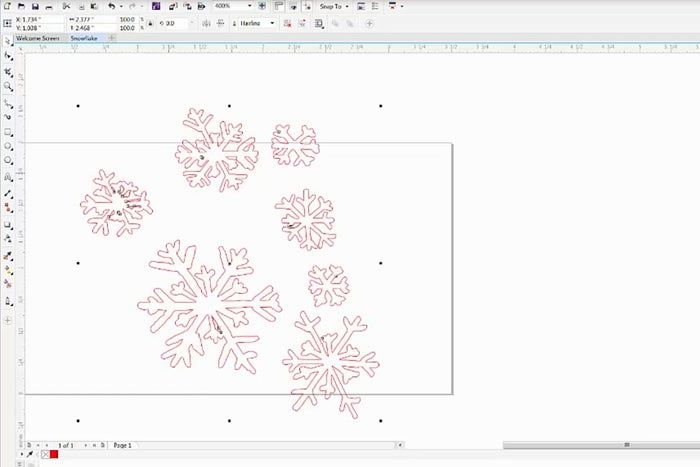Image resolution: width=700 pixels, height=467 pixels.
Task: Click the Print icon in the toolbar
Action: point(50,6)
